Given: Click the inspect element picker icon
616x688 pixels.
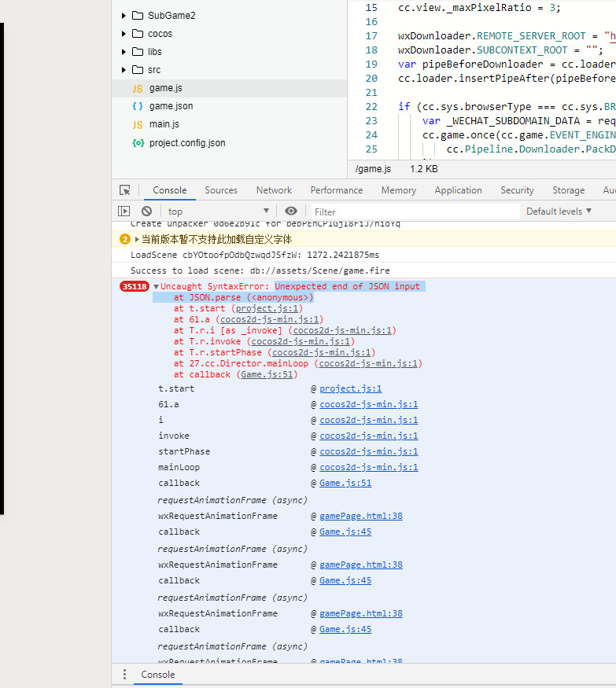Looking at the screenshot, I should pyautogui.click(x=124, y=190).
